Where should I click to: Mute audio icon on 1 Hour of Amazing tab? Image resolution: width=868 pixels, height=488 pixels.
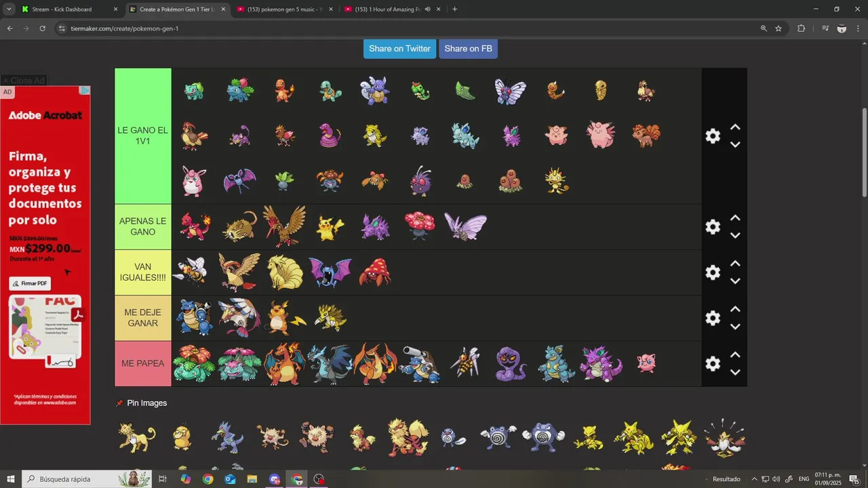click(x=428, y=9)
